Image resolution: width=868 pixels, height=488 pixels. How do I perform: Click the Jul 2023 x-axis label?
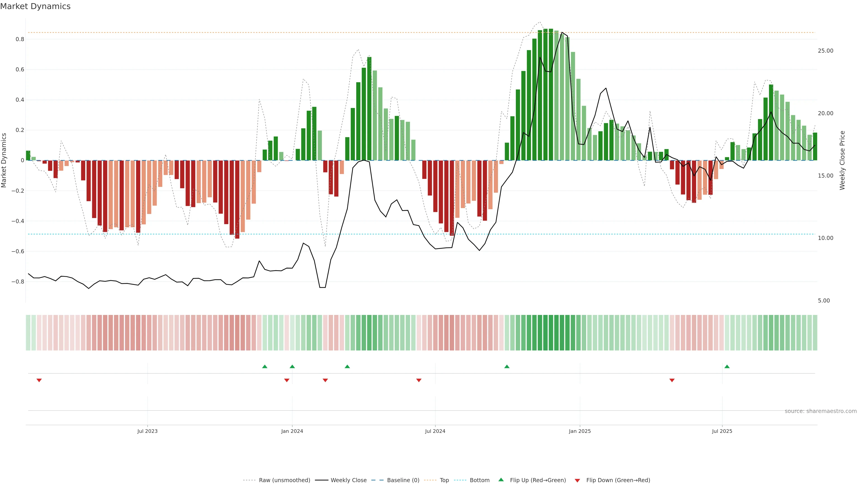[x=147, y=431]
